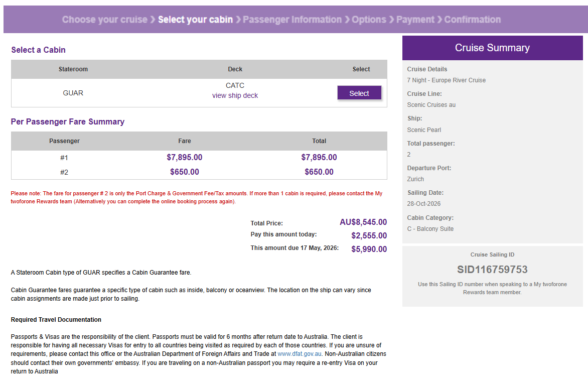Click the CATC deck code
The image size is (588, 382).
tap(235, 85)
